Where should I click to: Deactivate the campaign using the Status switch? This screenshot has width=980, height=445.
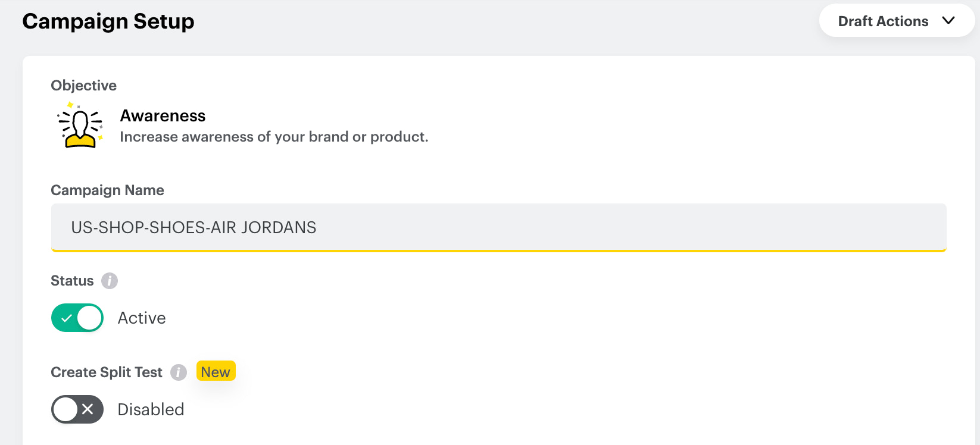[77, 318]
